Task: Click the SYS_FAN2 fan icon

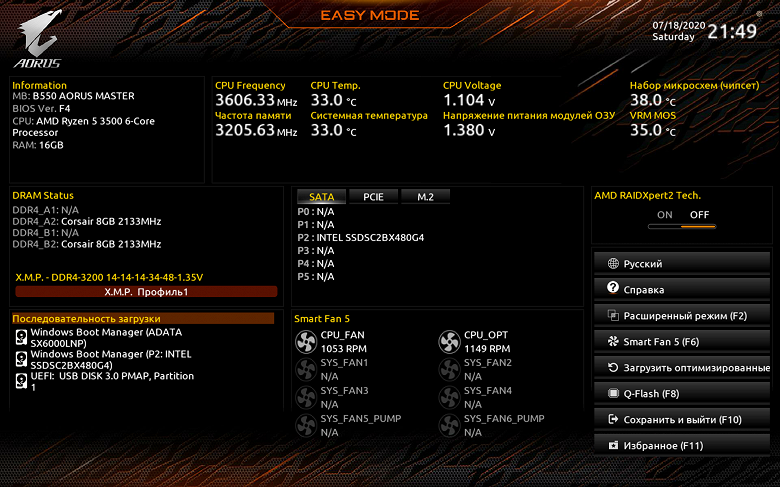Action: click(449, 370)
